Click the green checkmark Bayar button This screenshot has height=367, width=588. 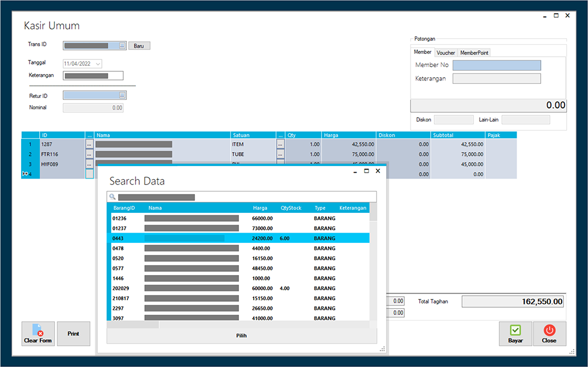(x=515, y=334)
